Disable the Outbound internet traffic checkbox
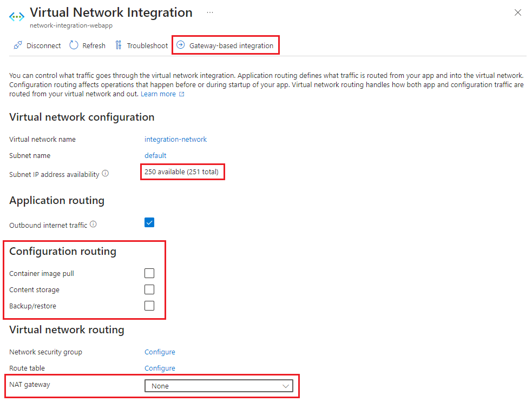The image size is (532, 402). tap(149, 222)
